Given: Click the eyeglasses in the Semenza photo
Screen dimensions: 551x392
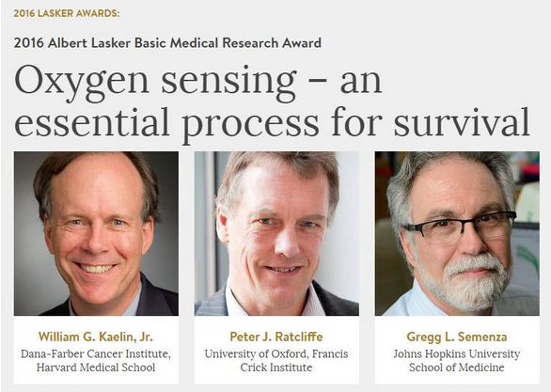Looking at the screenshot, I should [x=461, y=227].
